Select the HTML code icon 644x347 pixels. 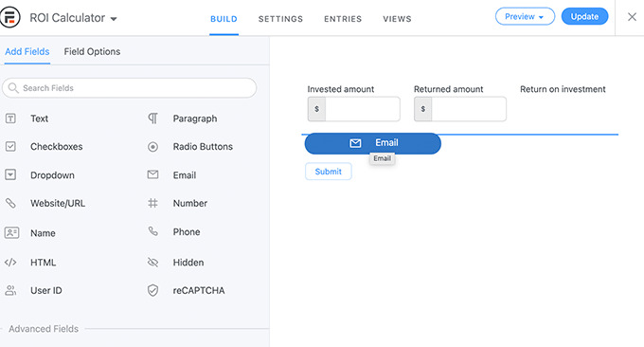[x=10, y=263]
